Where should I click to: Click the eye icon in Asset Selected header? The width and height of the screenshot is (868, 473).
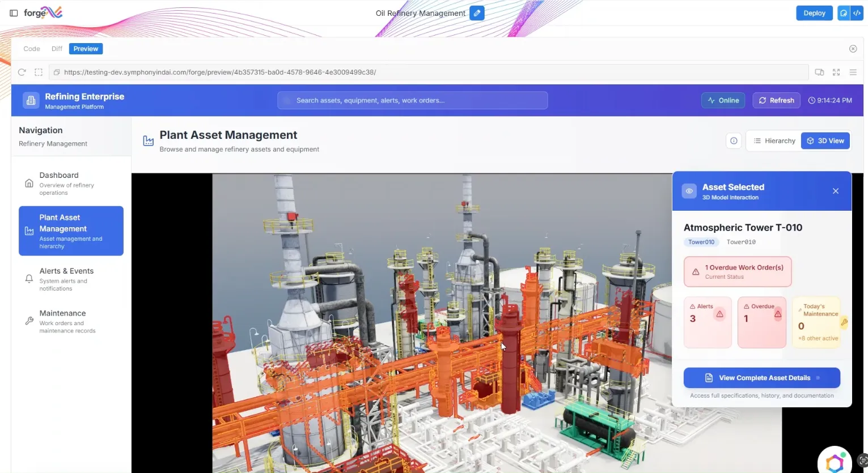click(x=689, y=191)
